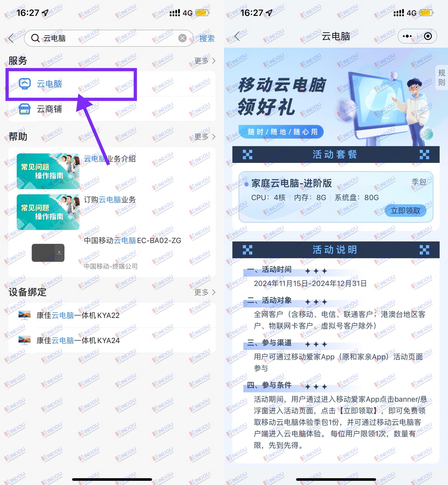Tap the 季包 label
Screen dimensions: 448x485
click(419, 182)
